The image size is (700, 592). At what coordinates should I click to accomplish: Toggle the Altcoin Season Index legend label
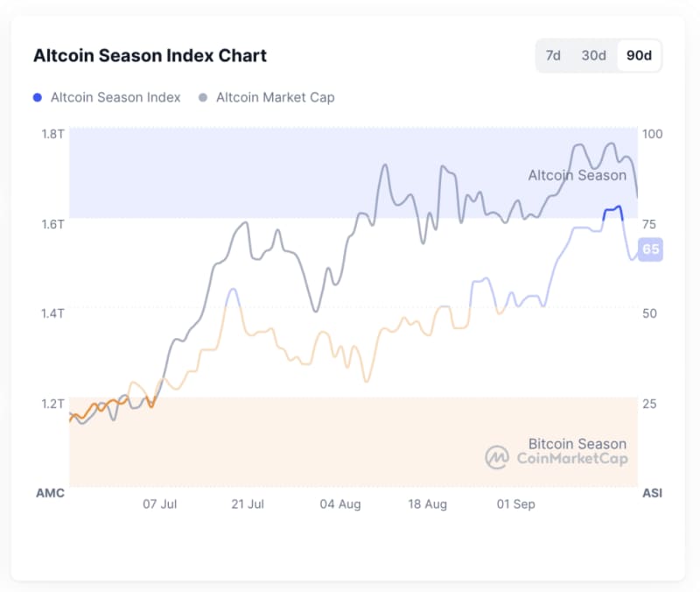click(x=115, y=97)
